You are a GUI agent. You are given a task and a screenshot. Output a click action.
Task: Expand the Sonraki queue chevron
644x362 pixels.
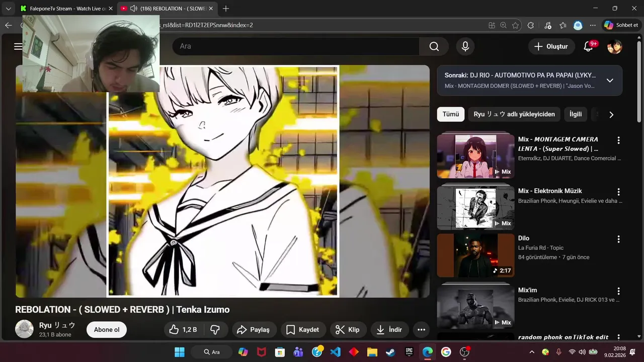[x=610, y=80]
